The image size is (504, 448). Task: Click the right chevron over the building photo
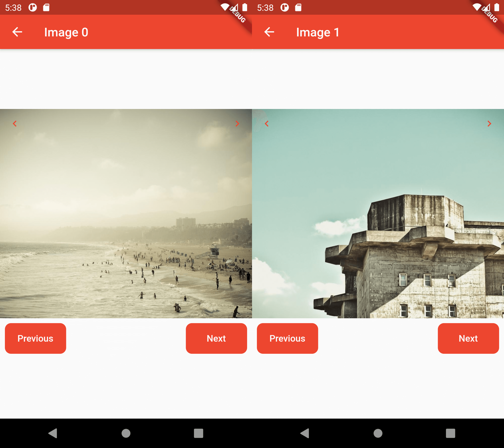[x=489, y=123]
